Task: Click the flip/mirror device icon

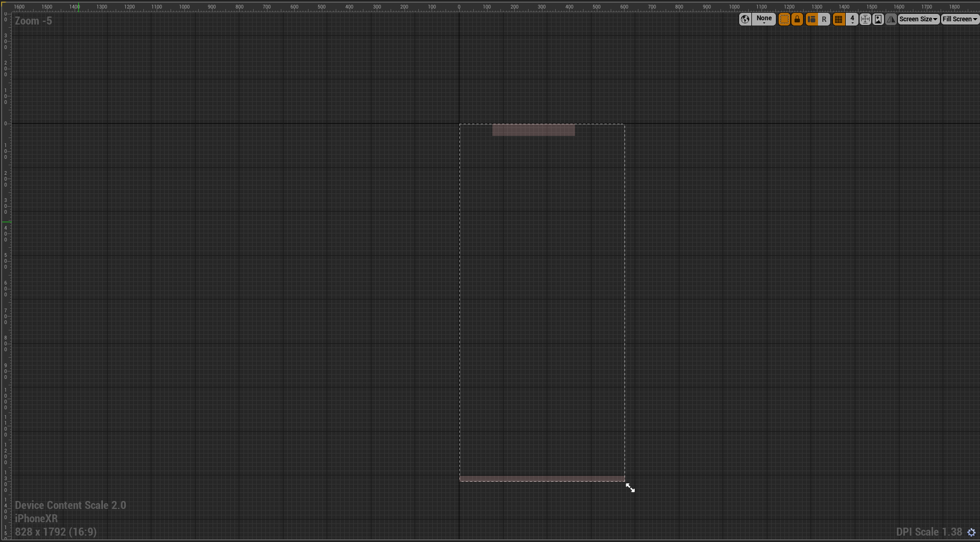Action: click(x=891, y=19)
